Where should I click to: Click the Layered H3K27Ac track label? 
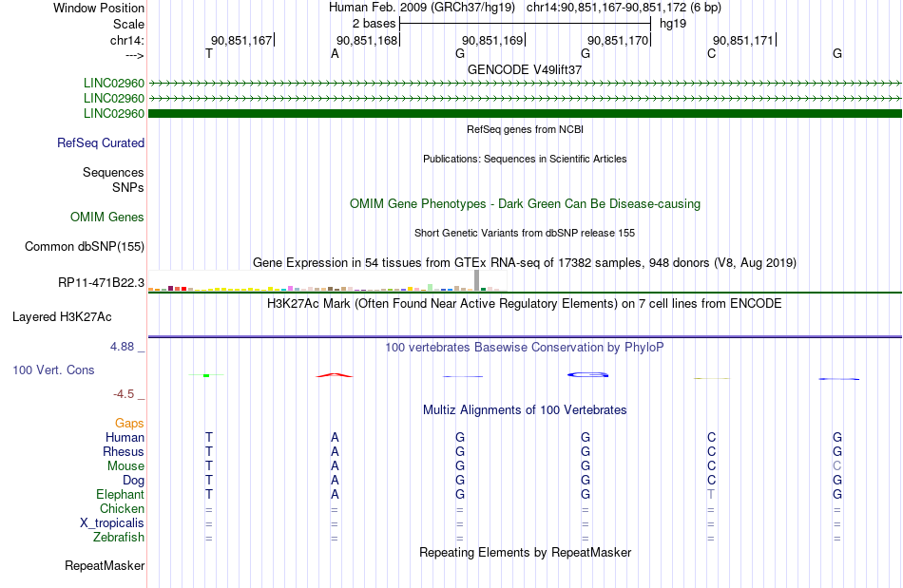pyautogui.click(x=62, y=316)
